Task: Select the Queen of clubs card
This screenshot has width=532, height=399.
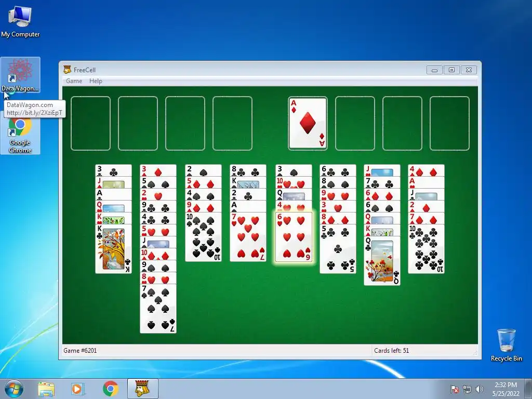Action: [382, 261]
